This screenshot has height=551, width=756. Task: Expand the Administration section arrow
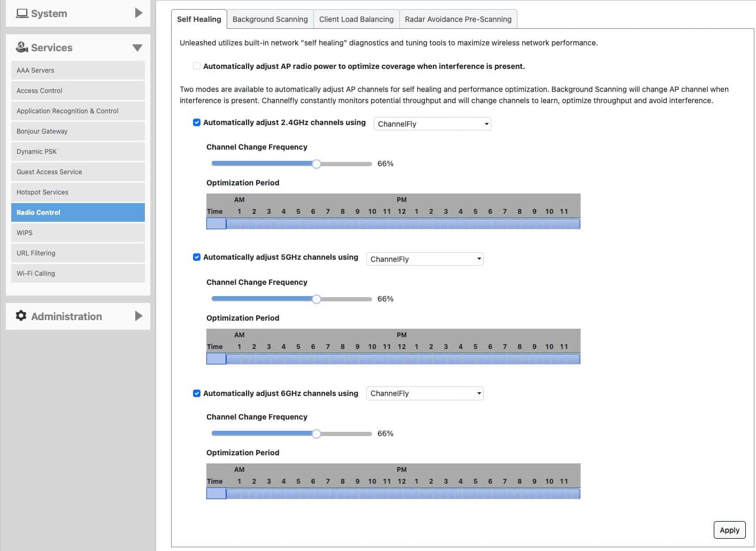click(x=138, y=316)
